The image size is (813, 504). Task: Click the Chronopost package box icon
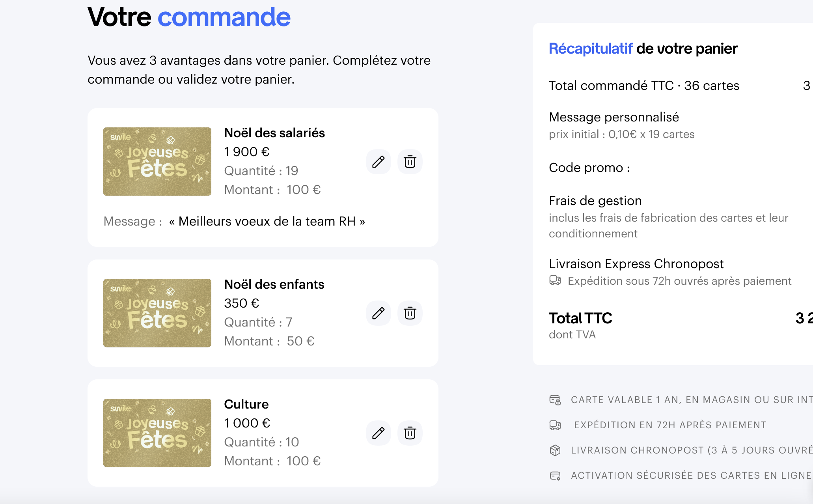coord(555,450)
